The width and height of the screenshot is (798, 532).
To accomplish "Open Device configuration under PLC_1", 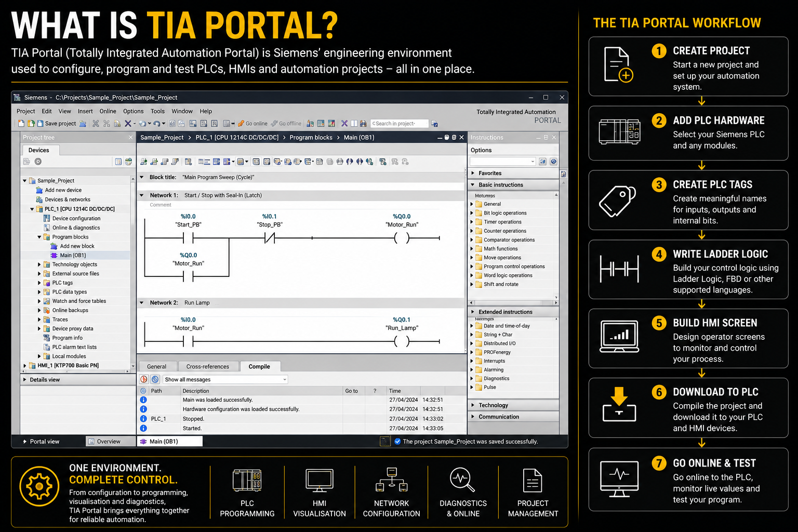I will pyautogui.click(x=72, y=219).
